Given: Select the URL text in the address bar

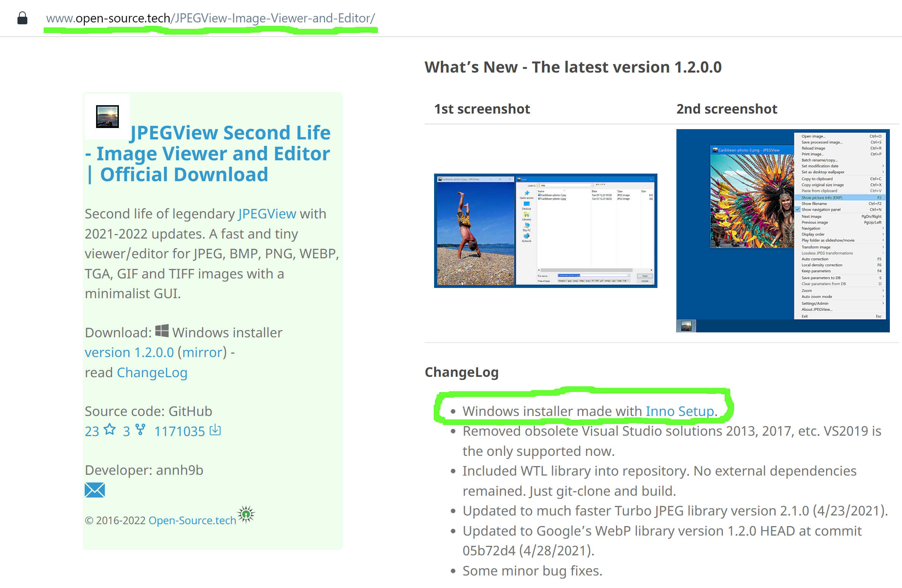Looking at the screenshot, I should (x=210, y=18).
